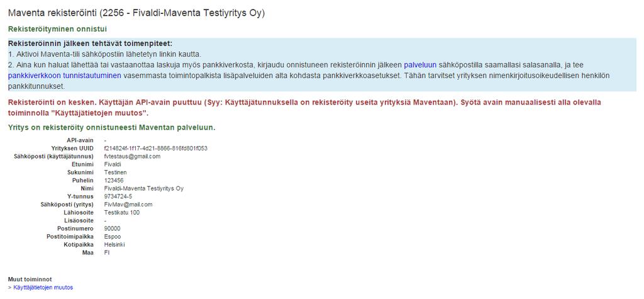
Task: Select the 'API-avain' label
Action: click(x=80, y=140)
